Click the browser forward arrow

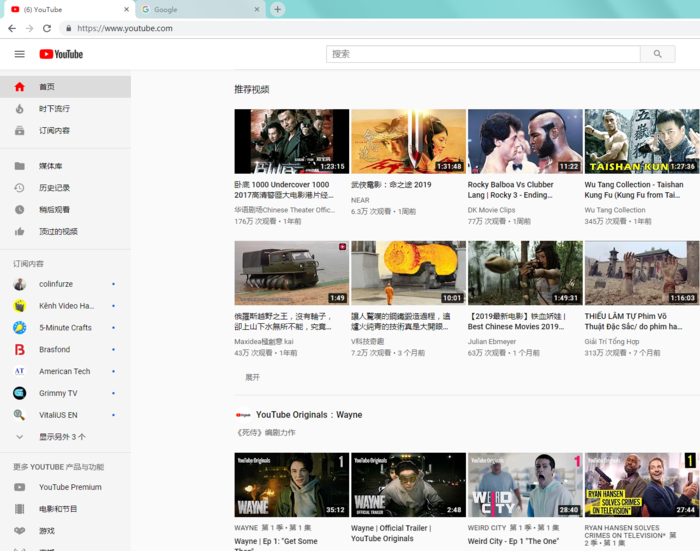point(29,28)
